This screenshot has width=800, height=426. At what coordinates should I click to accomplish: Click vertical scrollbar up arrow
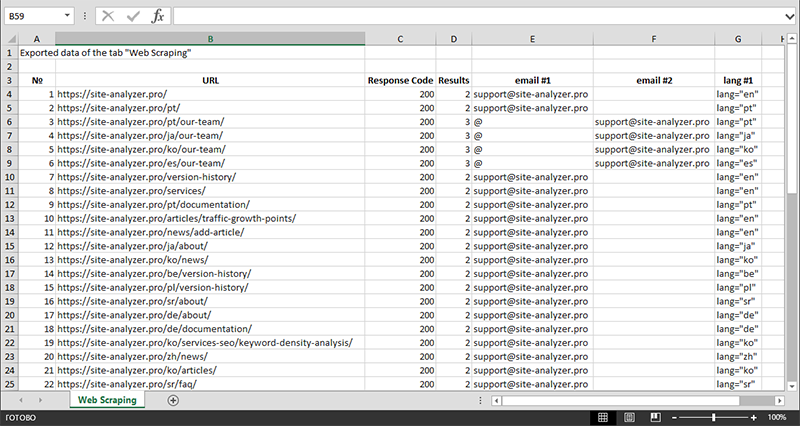791,38
